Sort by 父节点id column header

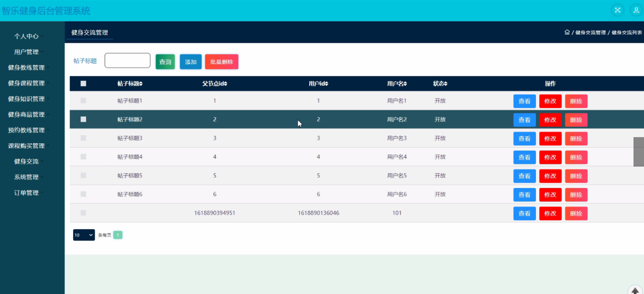tap(214, 84)
